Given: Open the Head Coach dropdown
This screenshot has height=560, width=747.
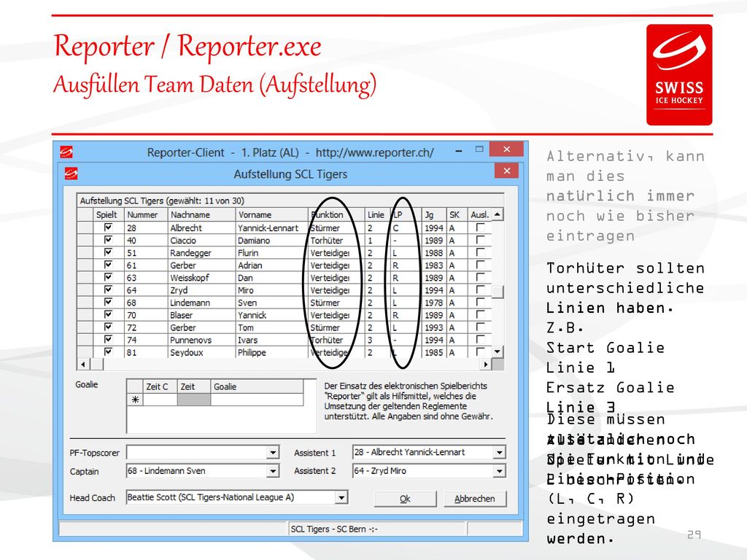Looking at the screenshot, I should click(x=341, y=497).
